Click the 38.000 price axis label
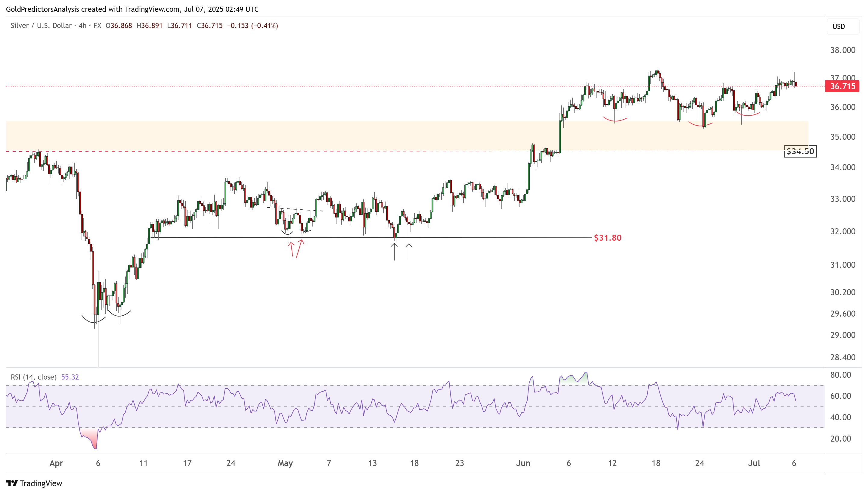The width and height of the screenshot is (868, 494). point(843,50)
